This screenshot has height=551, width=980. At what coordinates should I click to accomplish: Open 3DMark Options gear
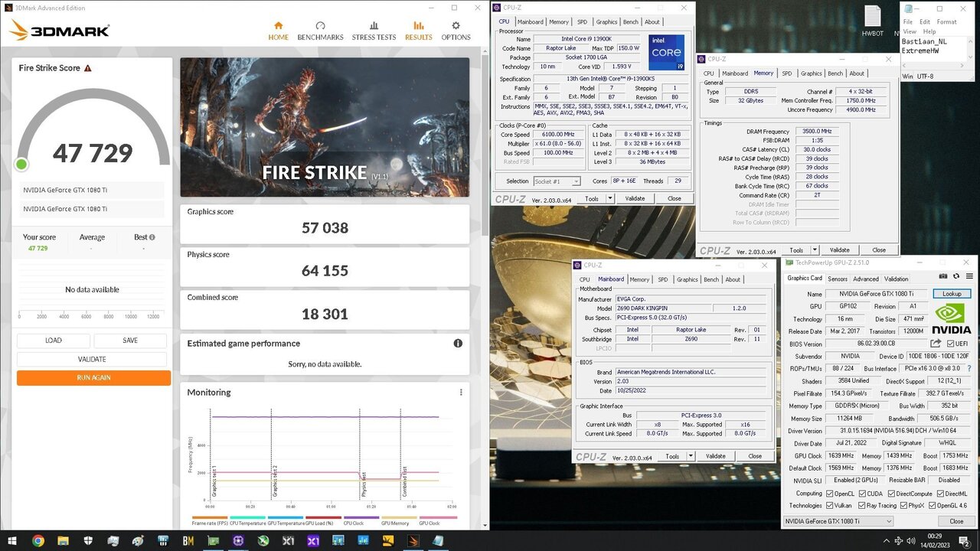click(456, 31)
